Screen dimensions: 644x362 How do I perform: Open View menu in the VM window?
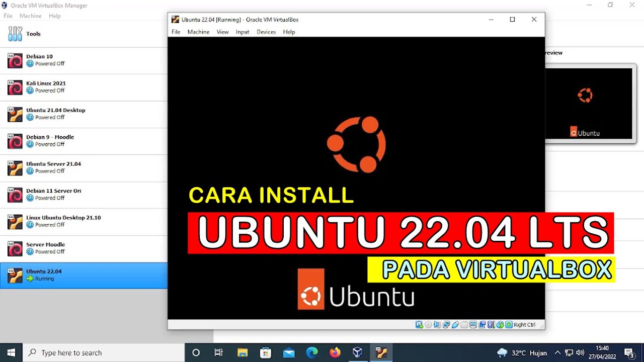(x=222, y=32)
